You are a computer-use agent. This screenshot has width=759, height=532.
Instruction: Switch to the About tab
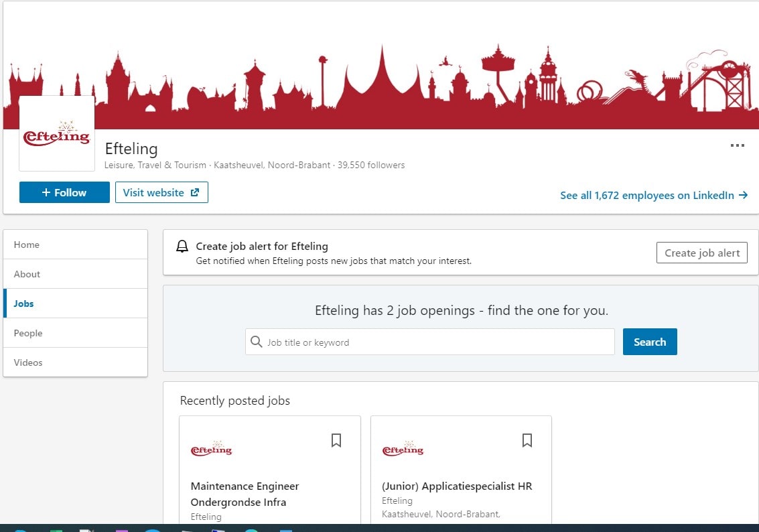tap(76, 274)
